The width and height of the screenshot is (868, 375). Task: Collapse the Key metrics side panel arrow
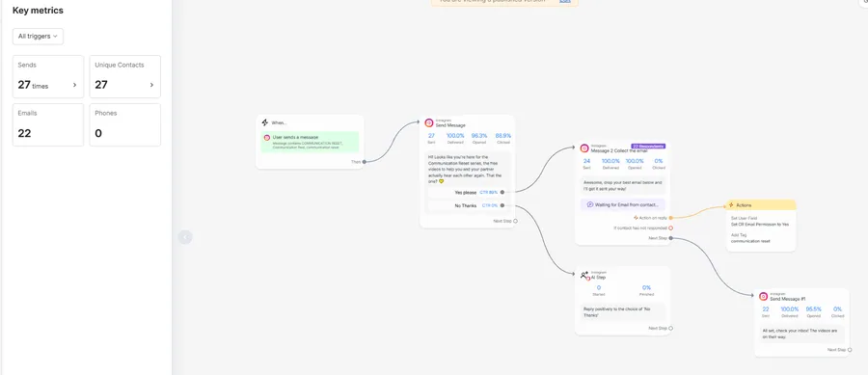(x=185, y=237)
